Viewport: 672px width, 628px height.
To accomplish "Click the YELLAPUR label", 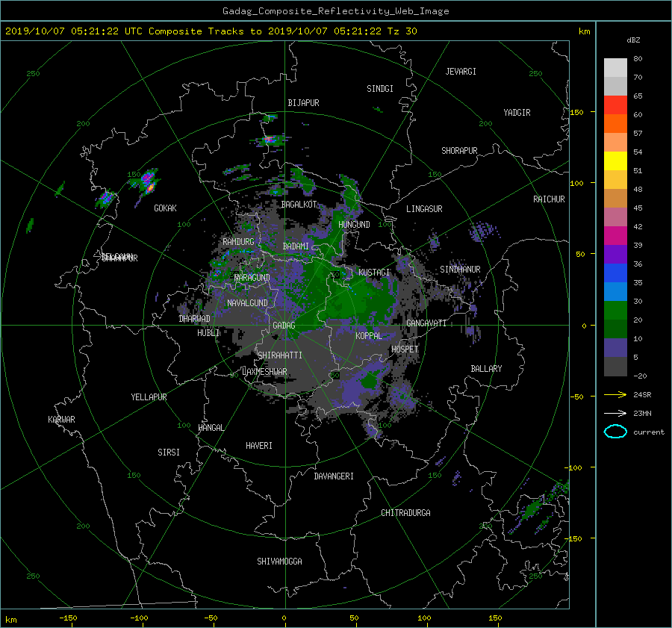I will tap(149, 397).
